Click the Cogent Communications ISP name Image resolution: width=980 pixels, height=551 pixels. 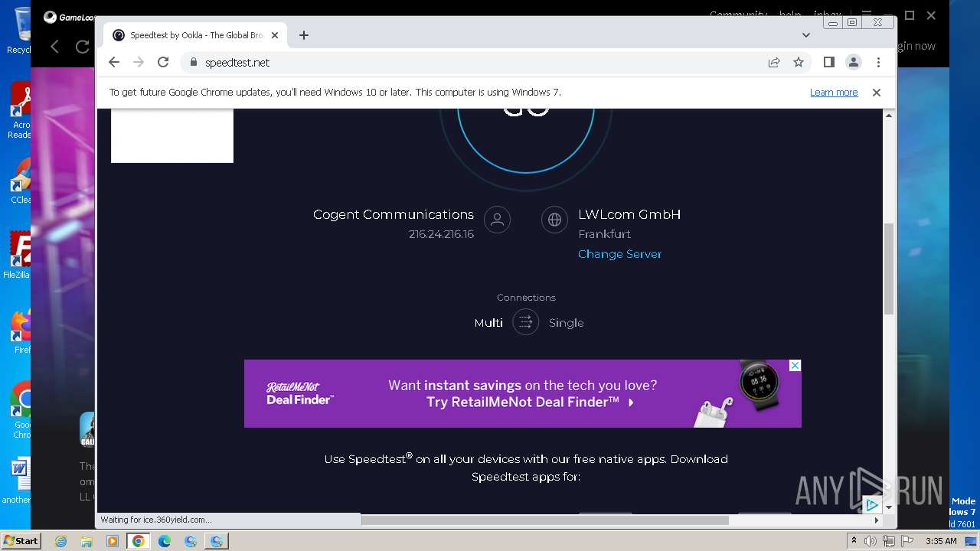tap(394, 214)
